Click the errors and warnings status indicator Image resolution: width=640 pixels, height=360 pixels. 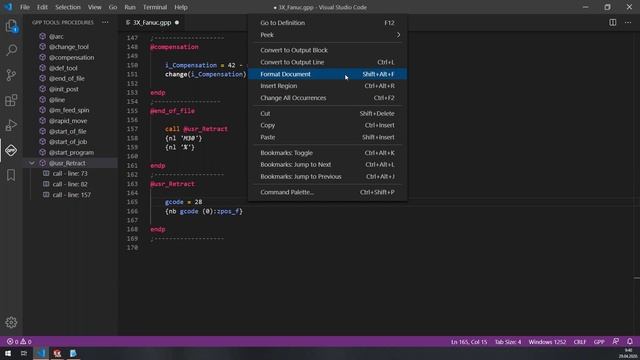click(x=19, y=342)
